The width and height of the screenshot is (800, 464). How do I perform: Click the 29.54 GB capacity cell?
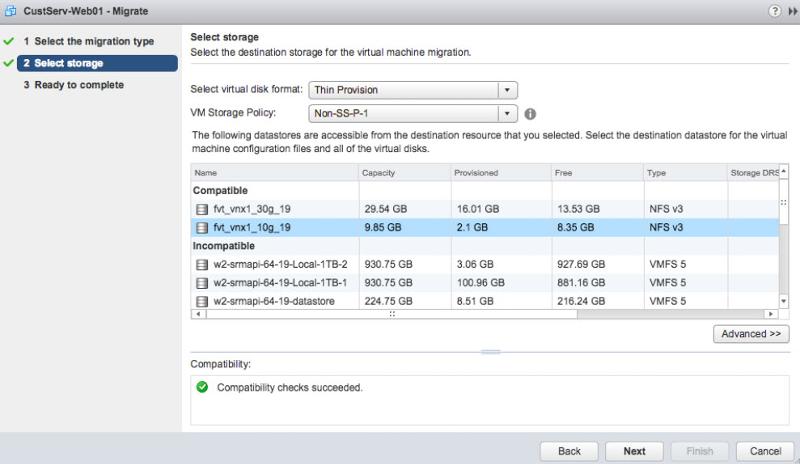click(x=386, y=209)
